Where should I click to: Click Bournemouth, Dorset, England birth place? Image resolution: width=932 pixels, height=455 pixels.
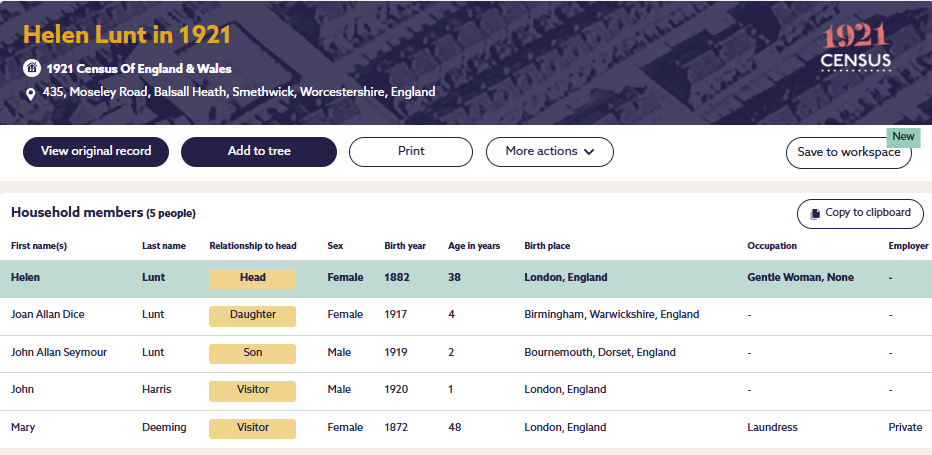[600, 353]
